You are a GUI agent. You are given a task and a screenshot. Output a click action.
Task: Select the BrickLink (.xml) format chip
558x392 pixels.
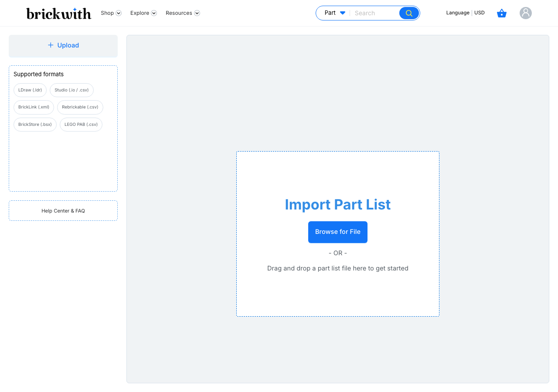pos(34,107)
